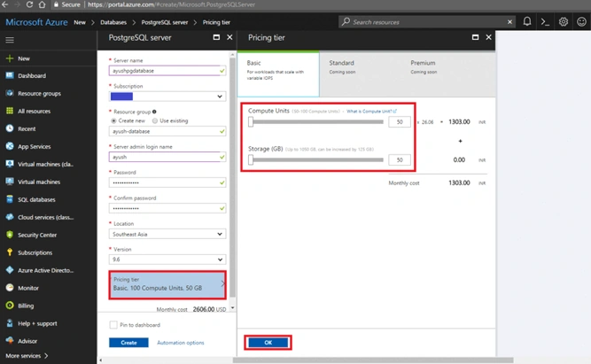
Task: Open SQL databases in the sidebar
Action: pyautogui.click(x=36, y=199)
